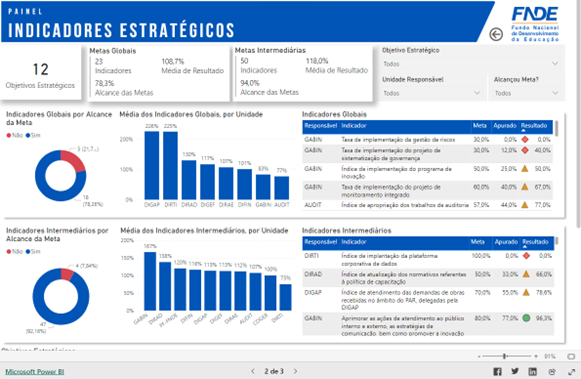
Task: Go to next report page arrow
Action: [295, 371]
